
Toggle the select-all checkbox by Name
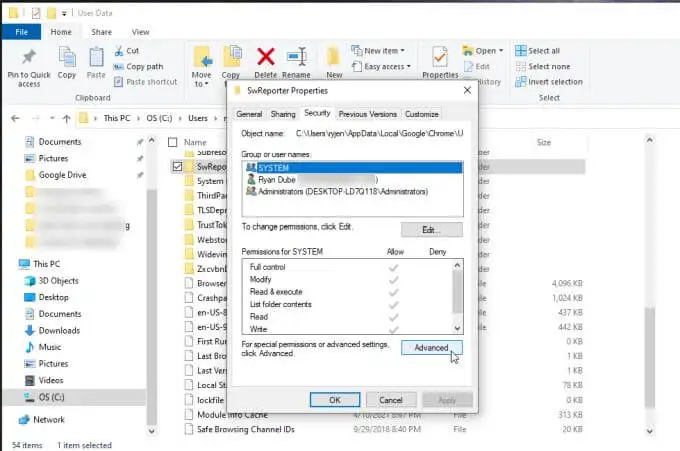(173, 142)
